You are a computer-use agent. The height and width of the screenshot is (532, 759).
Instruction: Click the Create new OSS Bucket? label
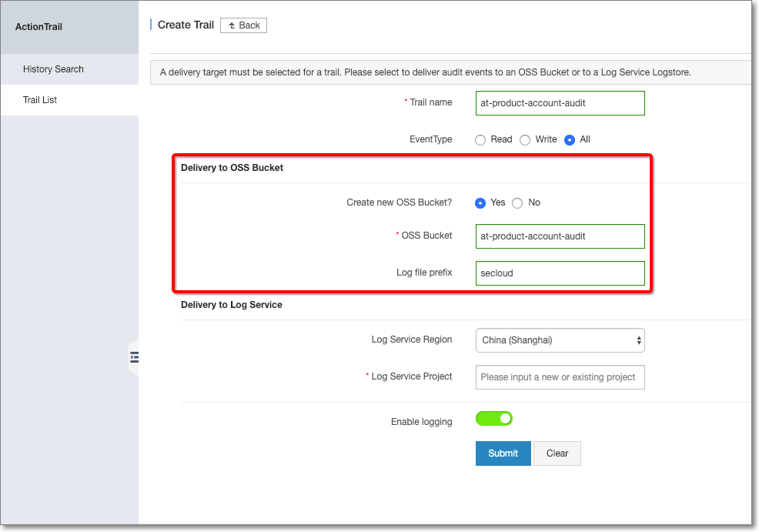[x=400, y=202]
